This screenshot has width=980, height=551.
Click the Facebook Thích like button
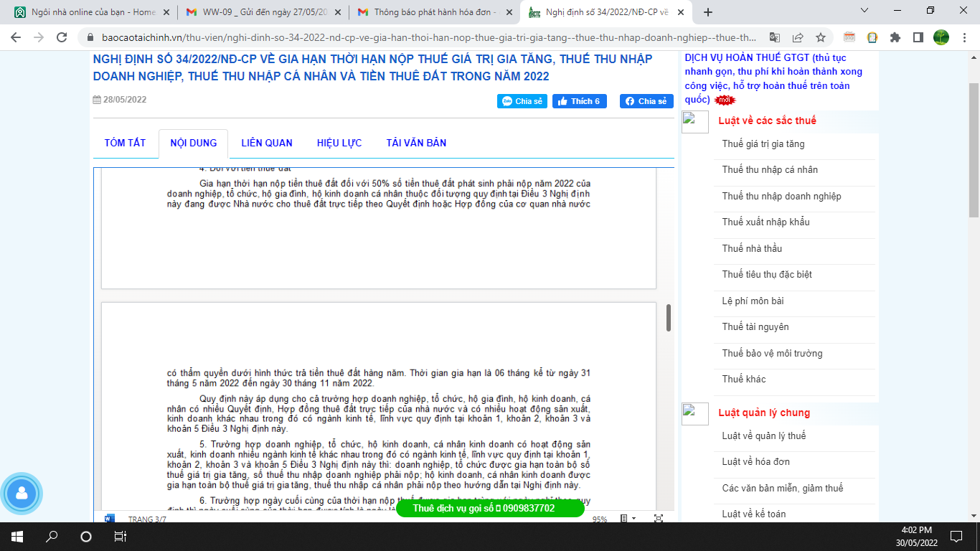pos(580,101)
